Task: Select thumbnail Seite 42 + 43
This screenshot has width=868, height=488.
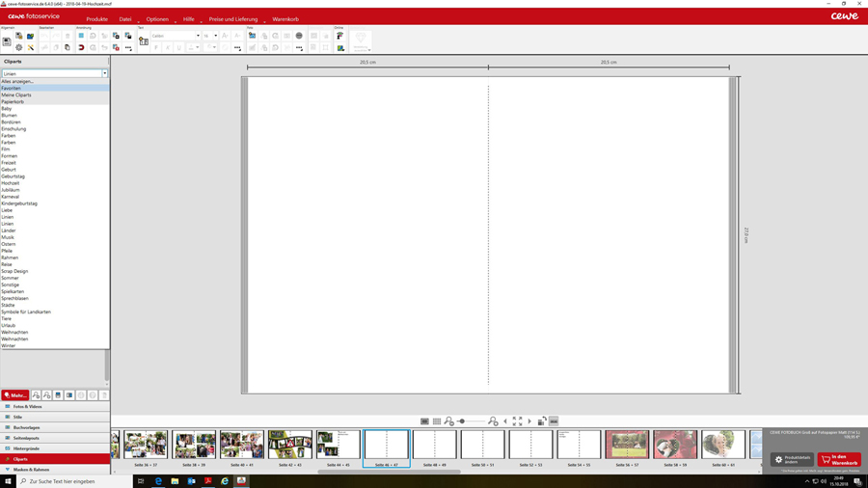Action: [x=290, y=445]
